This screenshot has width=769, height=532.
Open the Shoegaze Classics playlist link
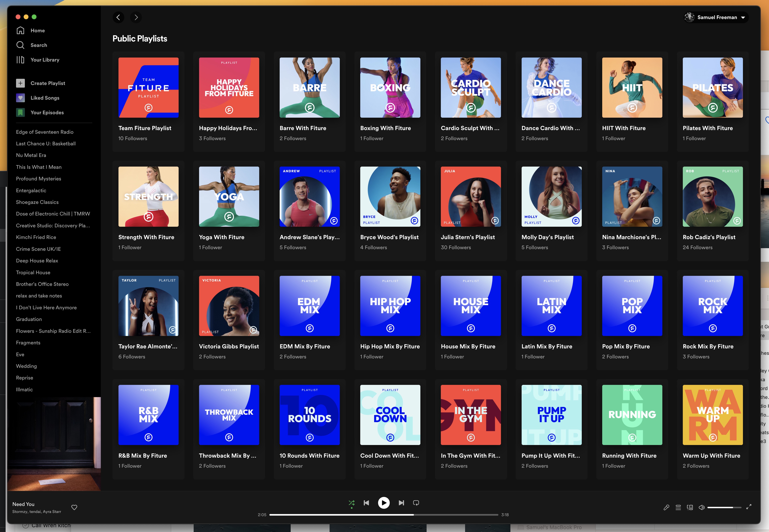click(37, 202)
